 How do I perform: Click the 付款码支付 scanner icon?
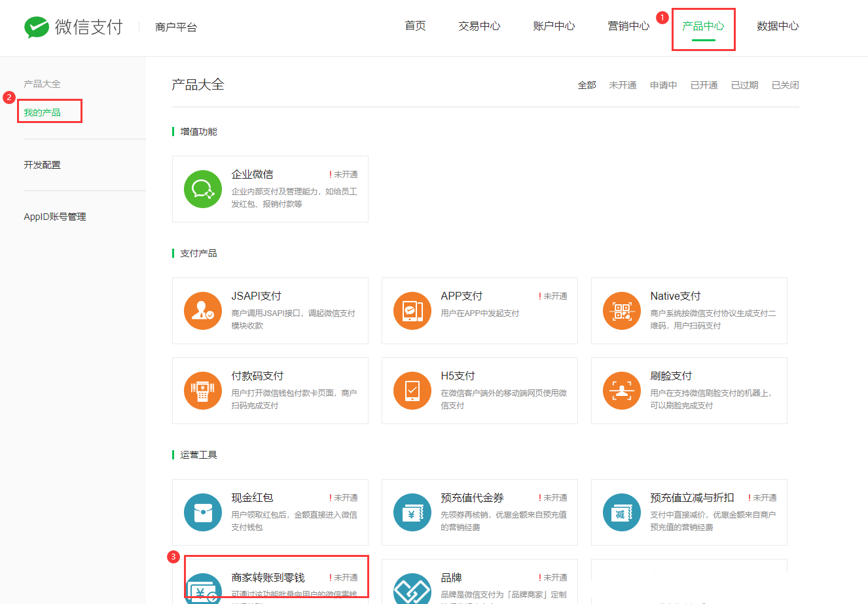tap(203, 391)
